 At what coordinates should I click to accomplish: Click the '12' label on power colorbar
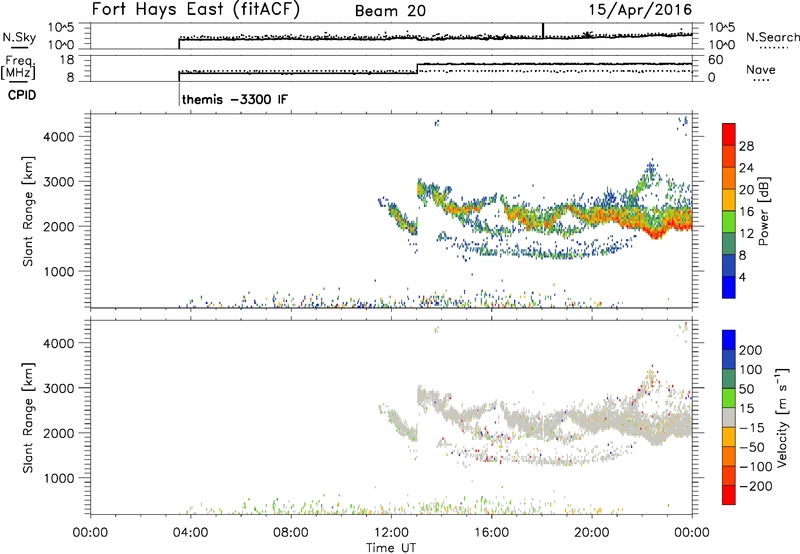[746, 234]
